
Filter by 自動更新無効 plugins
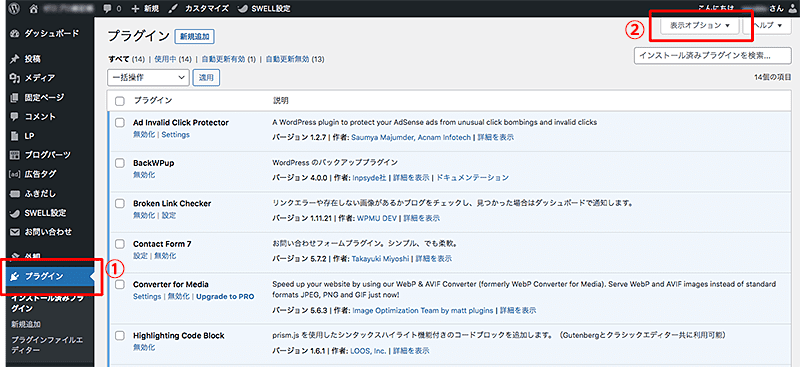tap(288, 59)
